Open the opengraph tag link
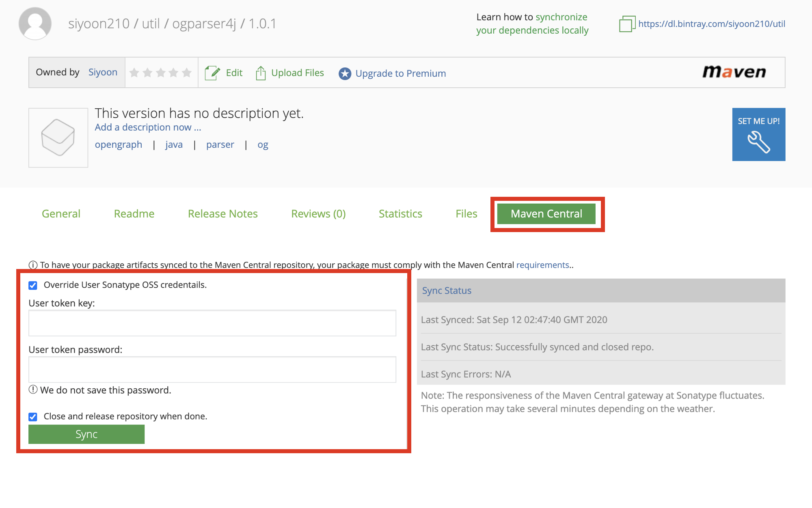The height and width of the screenshot is (508, 812). [118, 145]
